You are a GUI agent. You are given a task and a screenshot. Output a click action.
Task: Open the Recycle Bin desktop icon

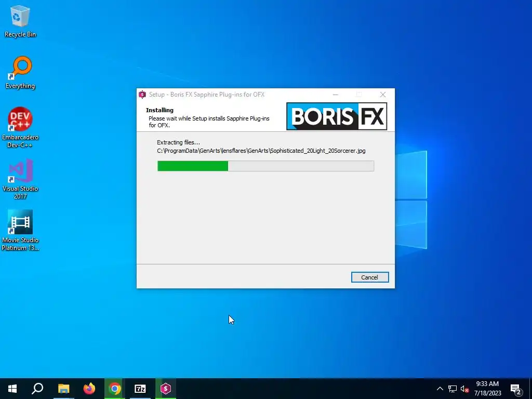coord(20,21)
